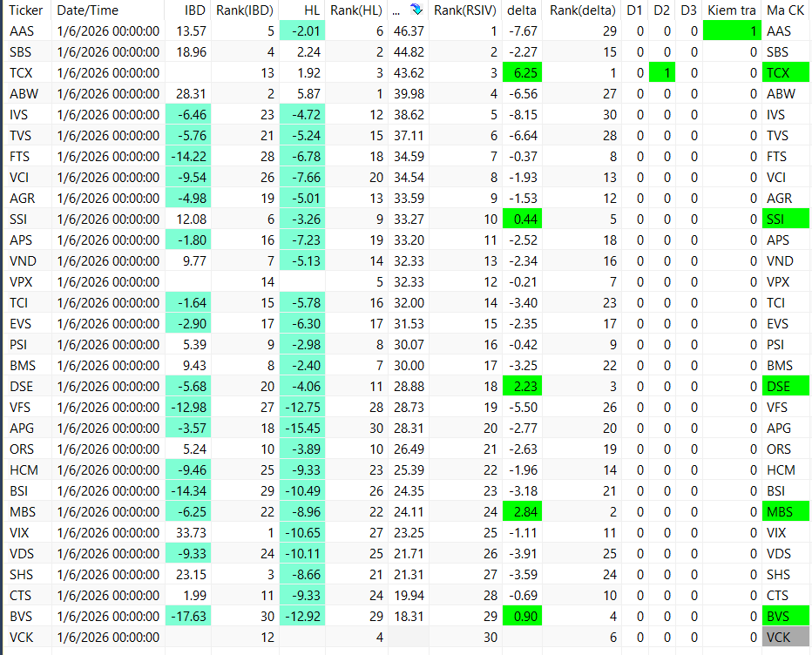Click IBD value -14.22 in FTS row
812x655 pixels.
[x=188, y=157]
